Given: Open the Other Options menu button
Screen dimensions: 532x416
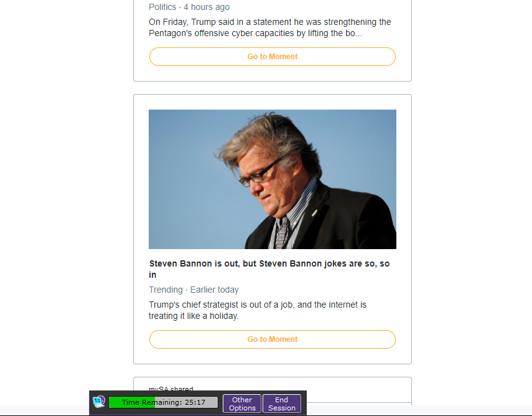Looking at the screenshot, I should pyautogui.click(x=242, y=404).
